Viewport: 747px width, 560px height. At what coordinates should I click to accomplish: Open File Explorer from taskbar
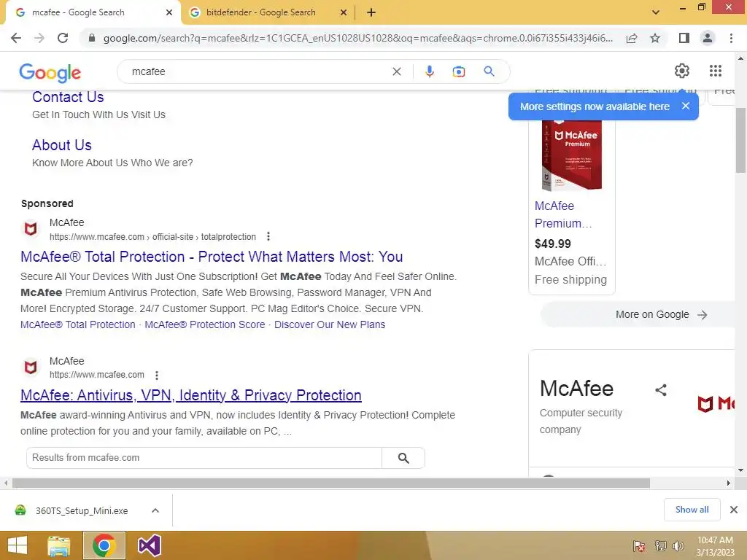pos(58,545)
